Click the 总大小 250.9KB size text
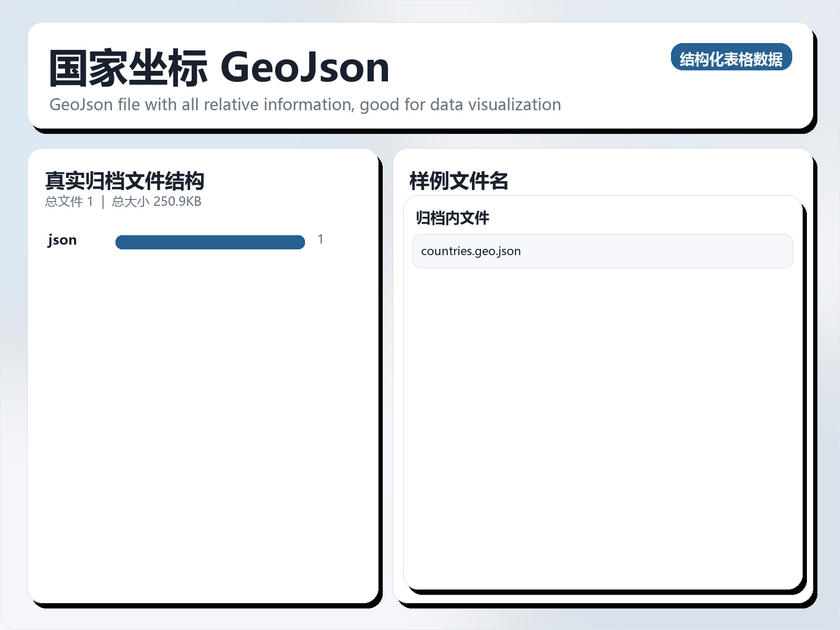This screenshot has width=840, height=630. pyautogui.click(x=156, y=201)
